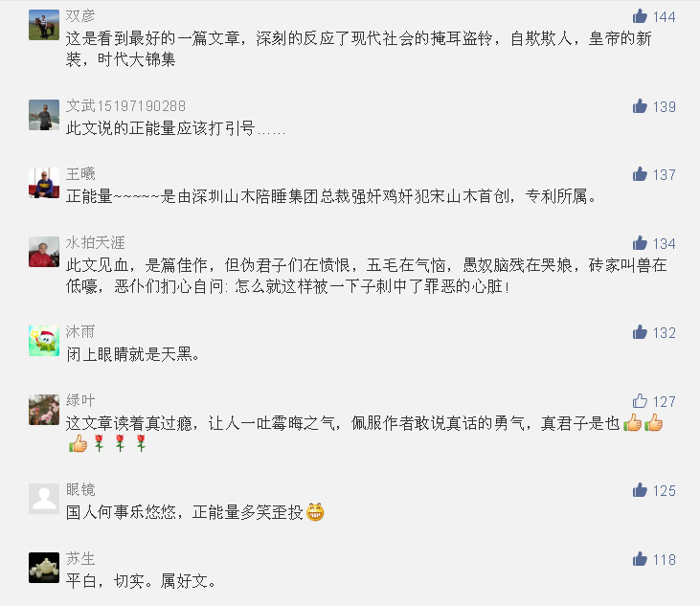Open 水拍天涯's avatar photo
The image size is (700, 606).
[x=44, y=252]
